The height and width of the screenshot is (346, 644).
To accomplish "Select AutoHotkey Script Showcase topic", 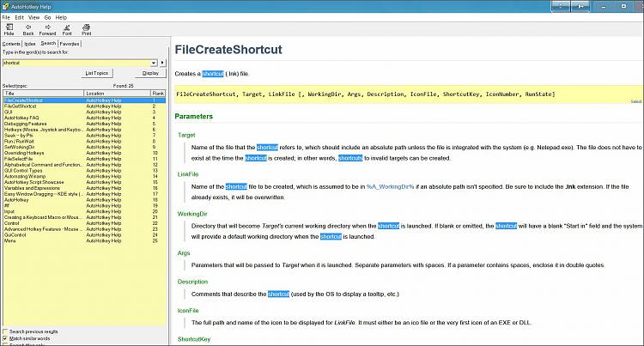I will [84, 182].
